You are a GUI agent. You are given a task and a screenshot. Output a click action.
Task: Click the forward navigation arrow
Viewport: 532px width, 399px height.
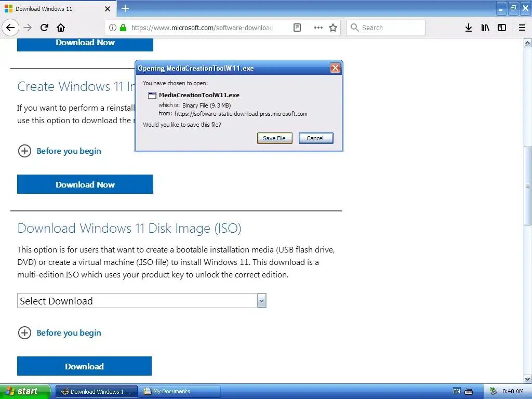(x=28, y=28)
